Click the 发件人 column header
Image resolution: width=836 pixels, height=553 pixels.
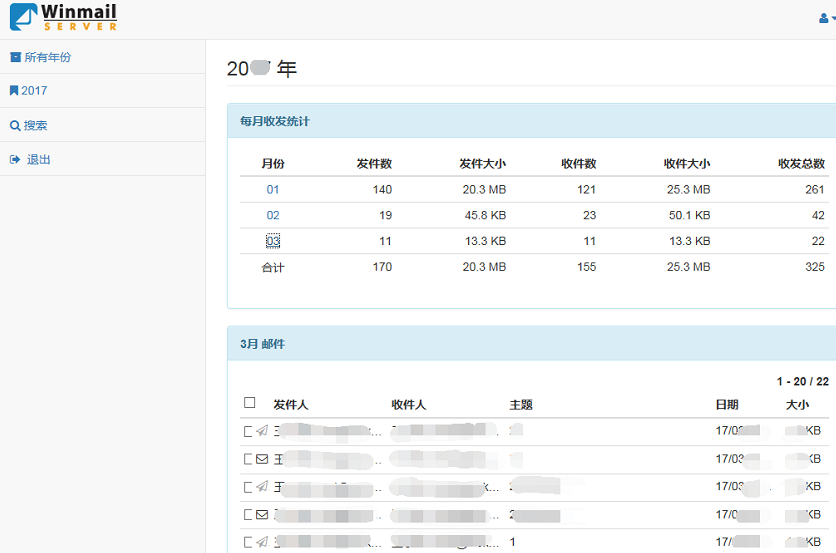pos(291,405)
